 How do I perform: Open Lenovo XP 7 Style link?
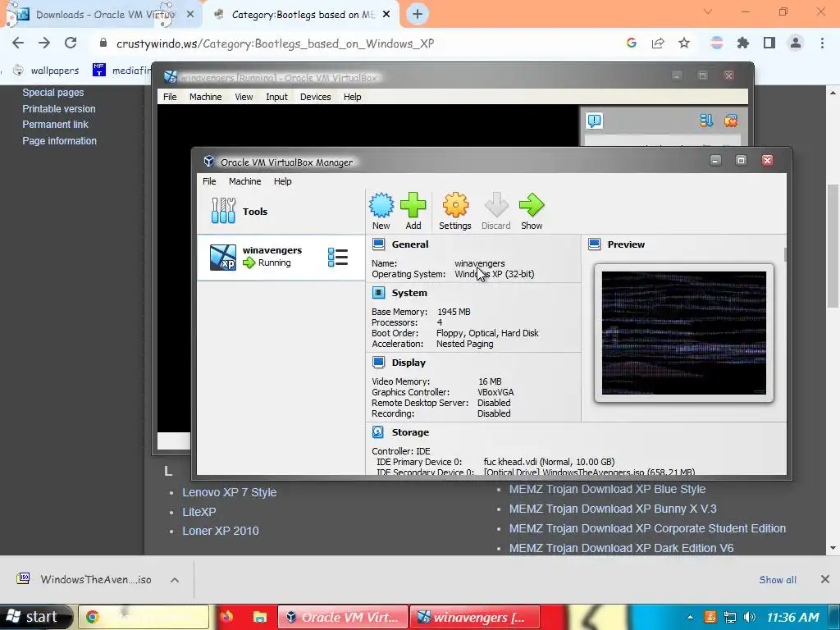click(230, 492)
